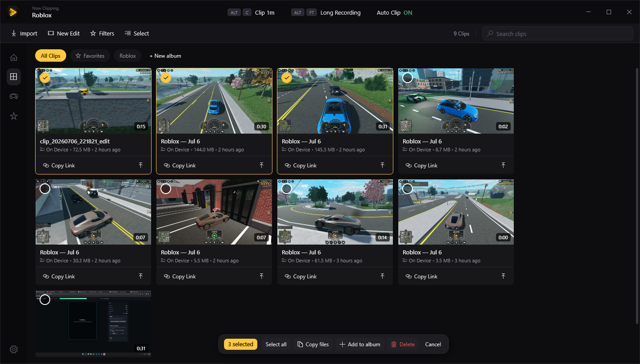
Task: Check the selection circle on the desktop recording clip
Action: pyautogui.click(x=44, y=300)
